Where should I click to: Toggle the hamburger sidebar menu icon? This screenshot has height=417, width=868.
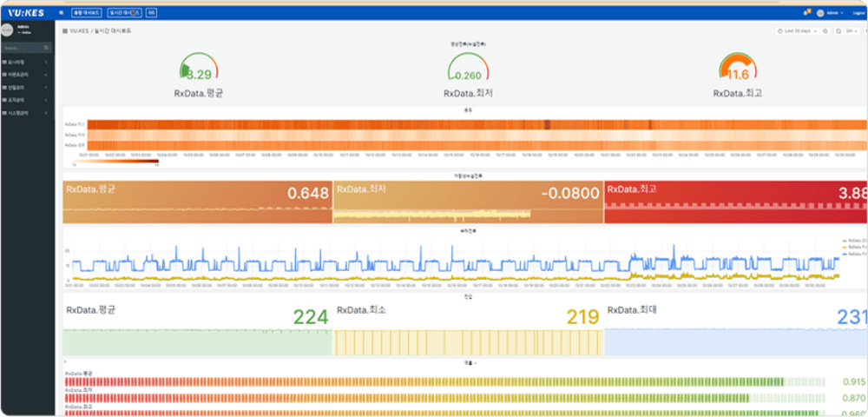pos(61,13)
